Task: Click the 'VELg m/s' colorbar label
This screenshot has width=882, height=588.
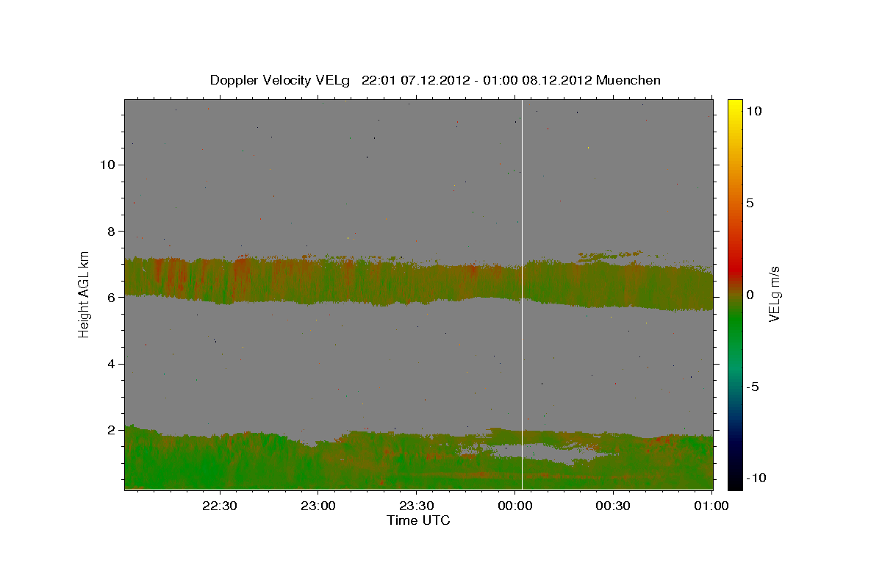Action: point(774,294)
